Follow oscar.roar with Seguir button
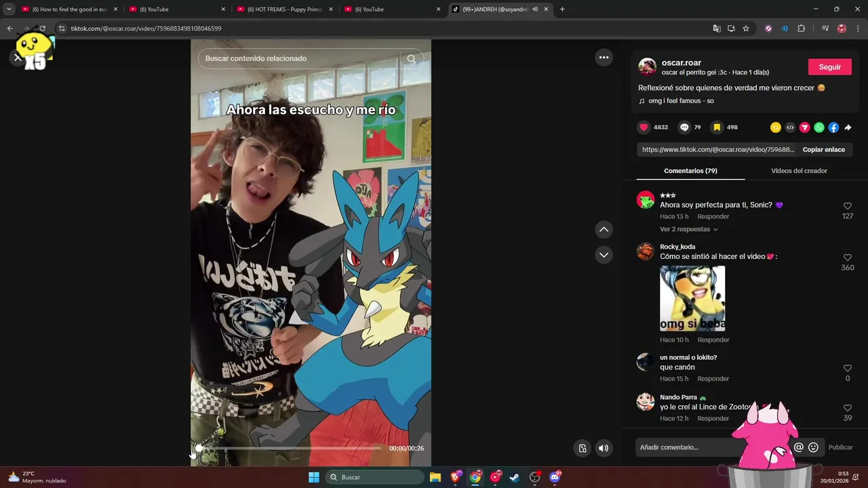 click(829, 67)
